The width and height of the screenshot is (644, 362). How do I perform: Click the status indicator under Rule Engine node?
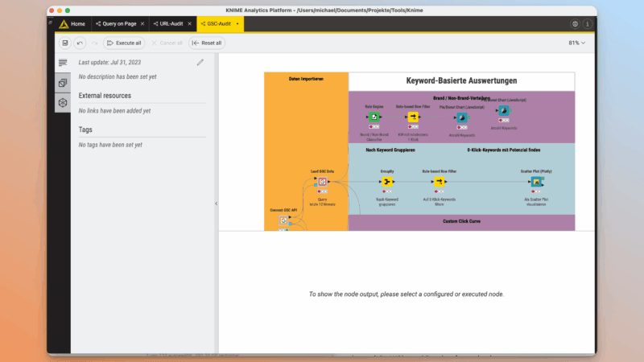[x=374, y=127]
